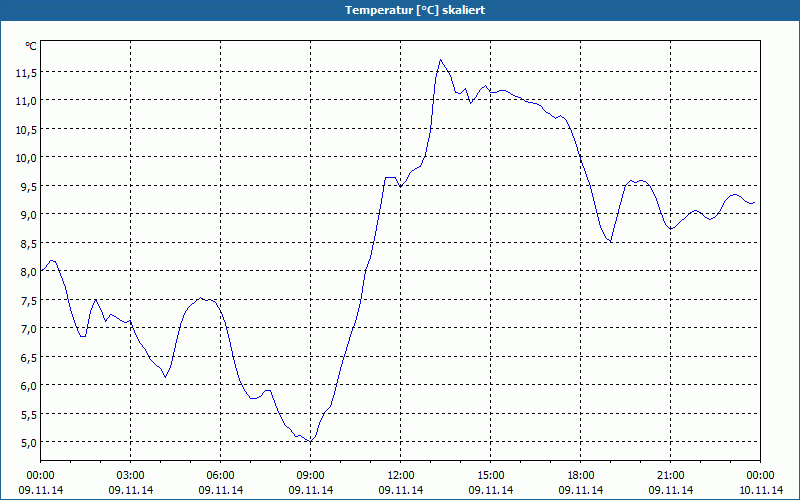Click the 00:00 time label above 09.11.14
Screen dimensions: 800x500
pos(41,476)
